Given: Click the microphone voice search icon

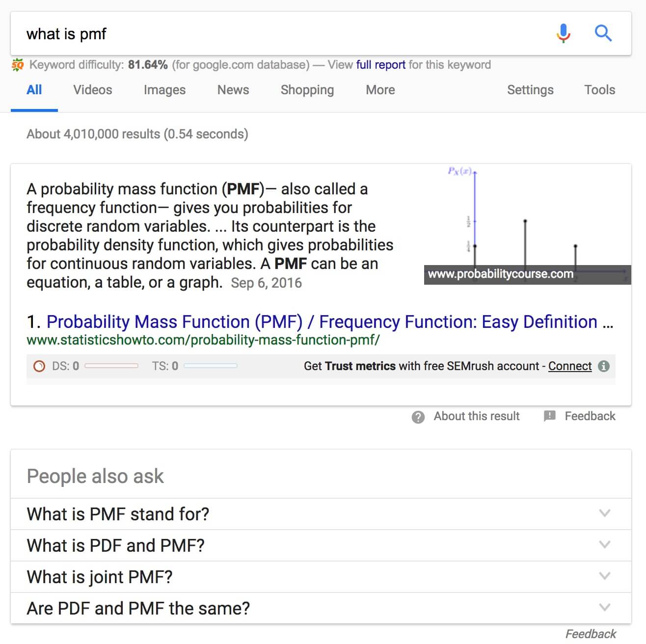Looking at the screenshot, I should pyautogui.click(x=564, y=33).
